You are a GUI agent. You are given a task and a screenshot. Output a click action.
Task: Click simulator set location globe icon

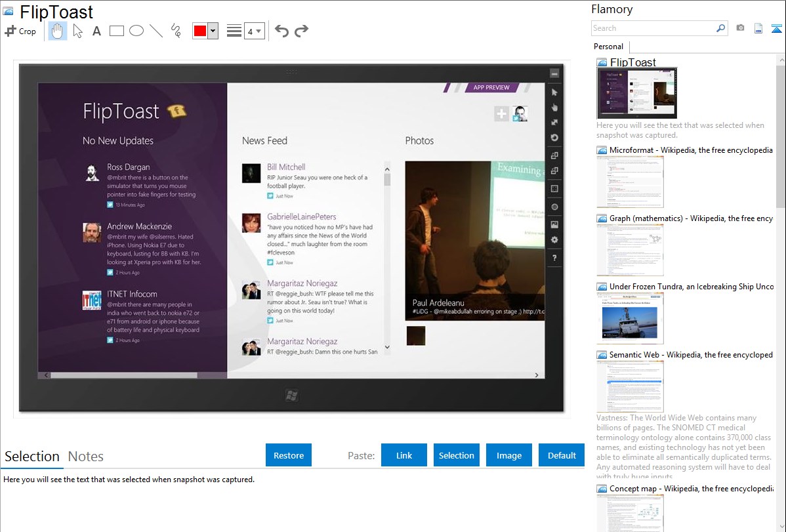[x=554, y=207]
